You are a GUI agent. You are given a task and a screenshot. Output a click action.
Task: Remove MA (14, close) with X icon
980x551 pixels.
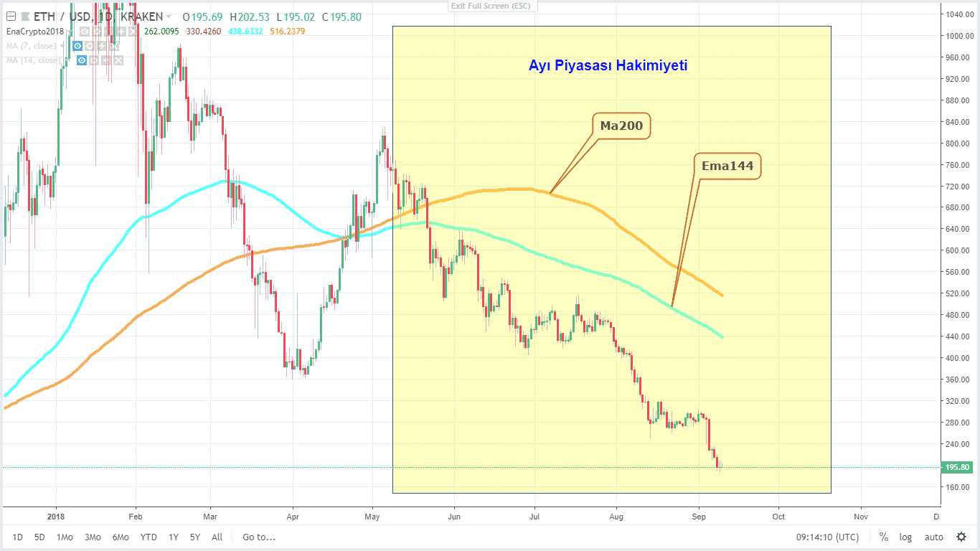tap(118, 60)
